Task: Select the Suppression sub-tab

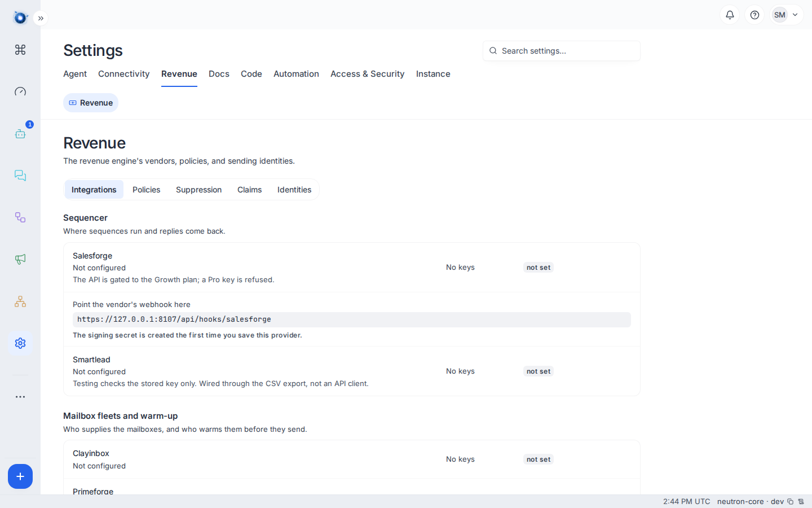Action: click(x=199, y=190)
